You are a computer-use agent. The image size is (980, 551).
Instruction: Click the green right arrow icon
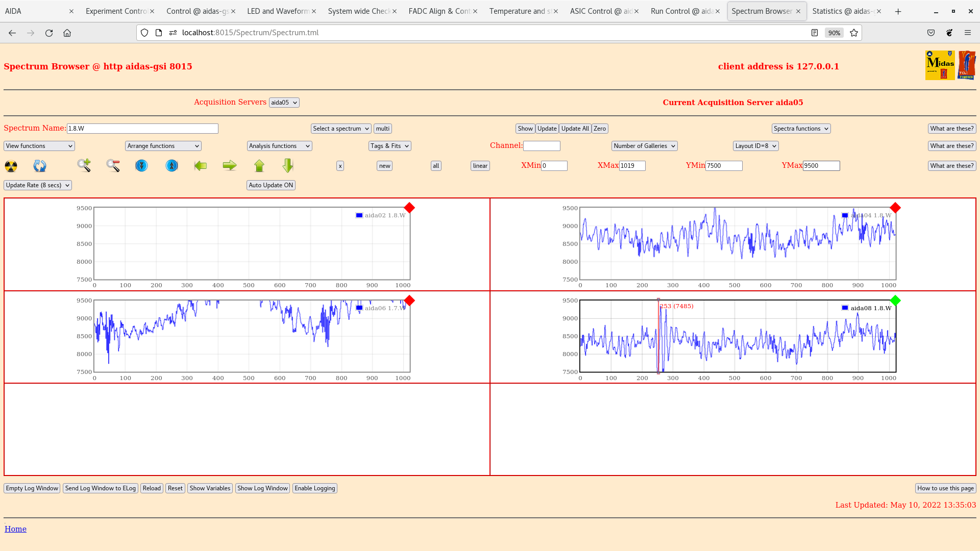(x=230, y=165)
